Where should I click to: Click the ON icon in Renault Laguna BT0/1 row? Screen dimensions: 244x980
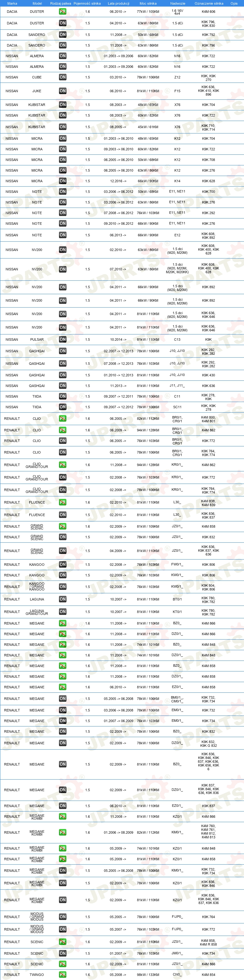coord(63,599)
